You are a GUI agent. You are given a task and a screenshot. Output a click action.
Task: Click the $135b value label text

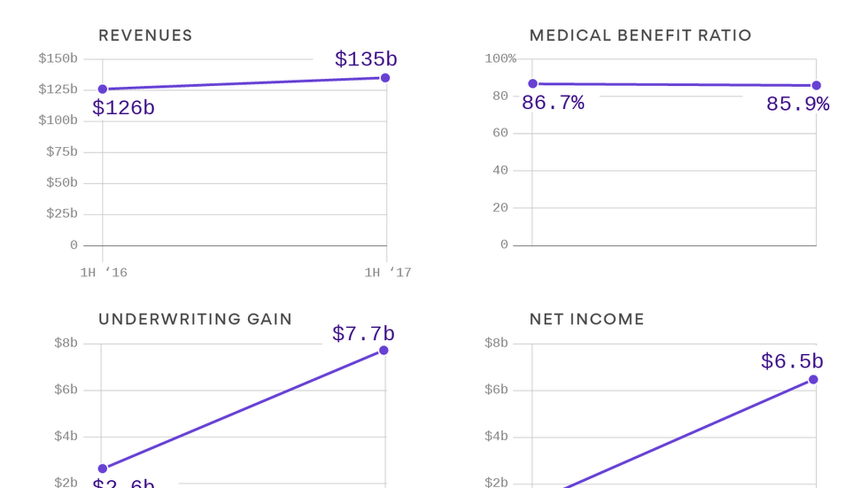(366, 59)
